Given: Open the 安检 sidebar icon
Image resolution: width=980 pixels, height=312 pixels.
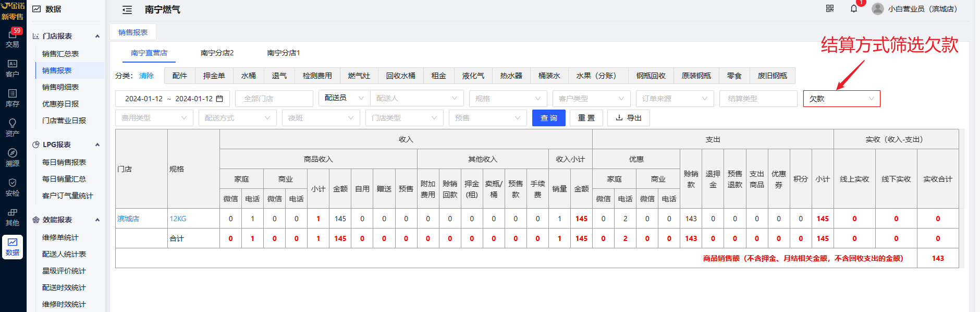Looking at the screenshot, I should click(13, 187).
